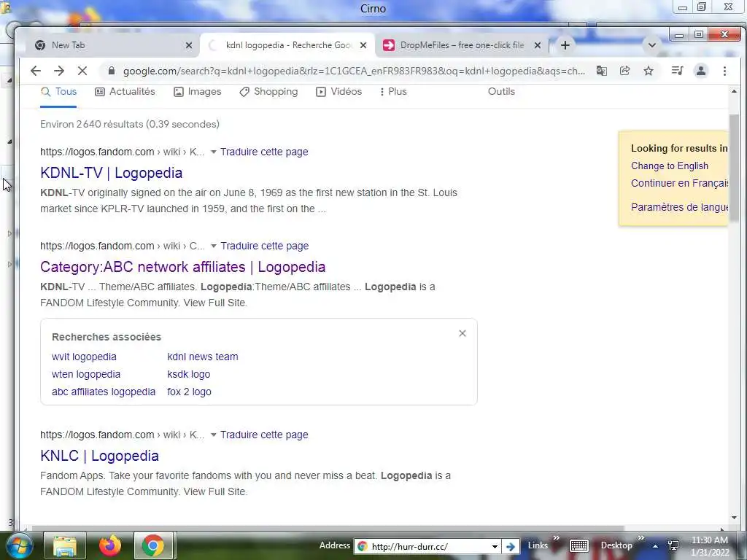Open a new tab with plus button
747x560 pixels.
click(565, 45)
